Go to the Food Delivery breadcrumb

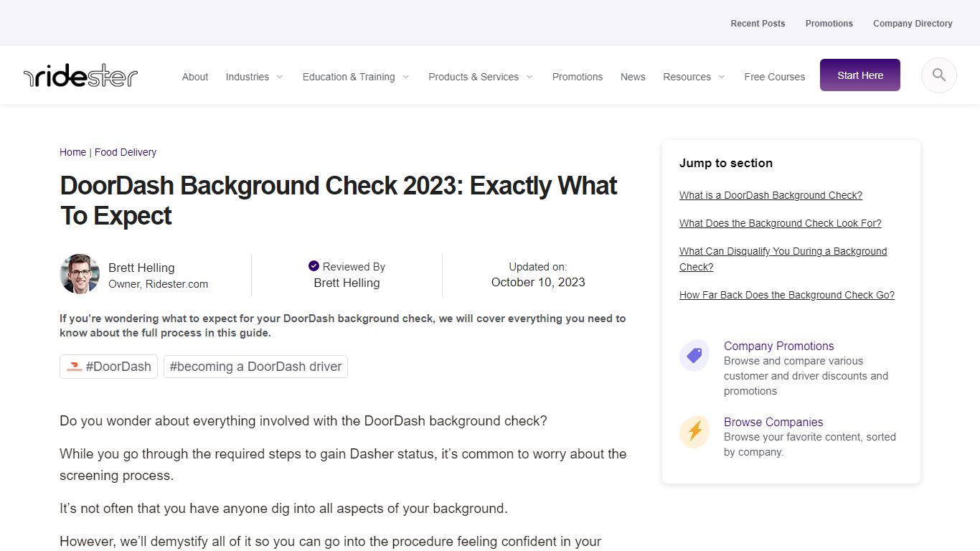[126, 152]
